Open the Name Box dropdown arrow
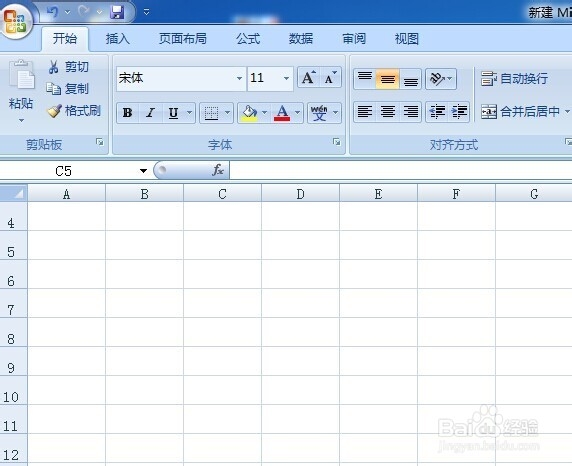572x466 pixels. coord(143,171)
